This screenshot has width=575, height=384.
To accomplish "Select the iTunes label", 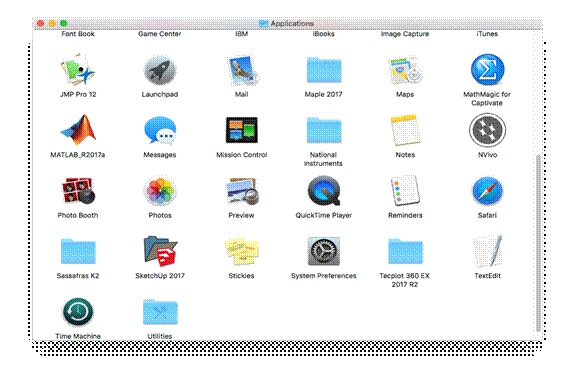I will pos(487,34).
